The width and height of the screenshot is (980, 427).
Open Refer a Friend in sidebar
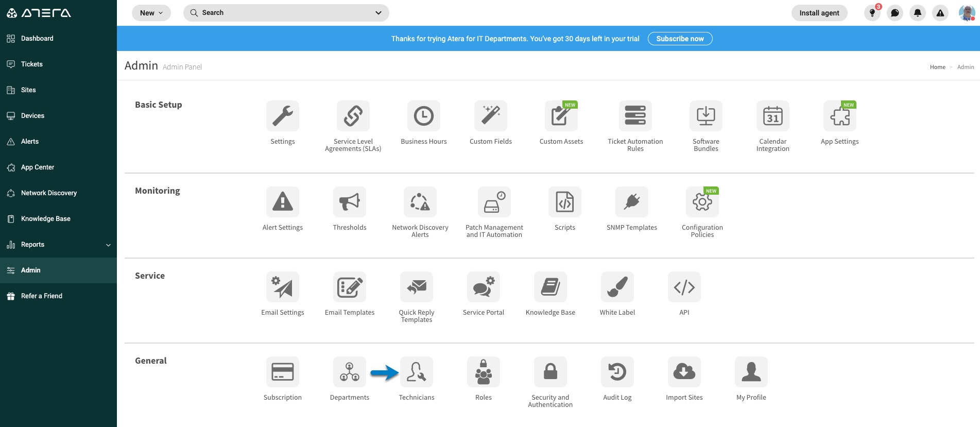(x=58, y=296)
